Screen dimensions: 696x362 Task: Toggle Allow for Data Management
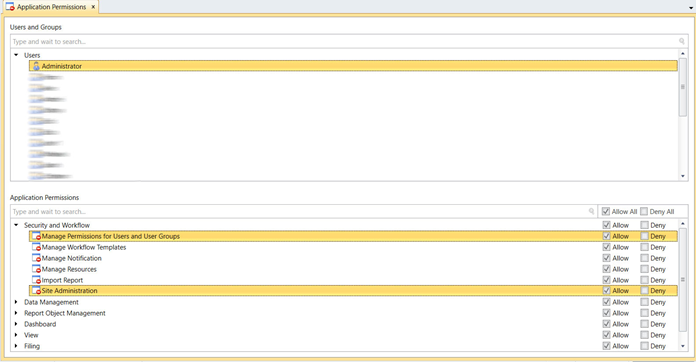click(606, 302)
